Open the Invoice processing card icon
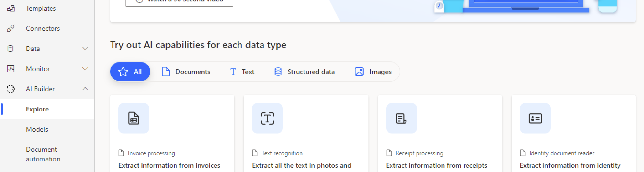644x172 pixels. pos(133,118)
